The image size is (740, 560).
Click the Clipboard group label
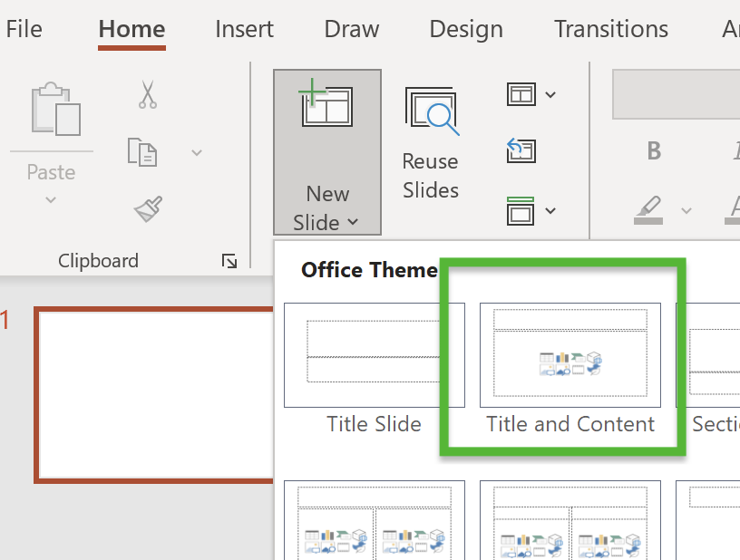[x=98, y=261]
